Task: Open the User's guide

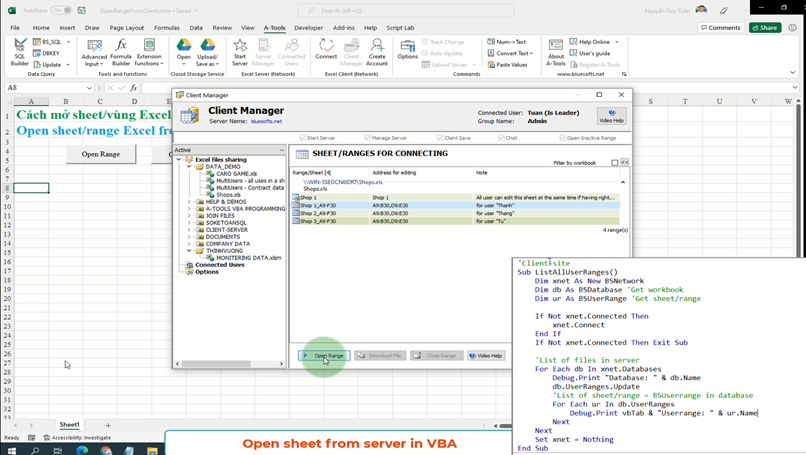Action: click(590, 53)
